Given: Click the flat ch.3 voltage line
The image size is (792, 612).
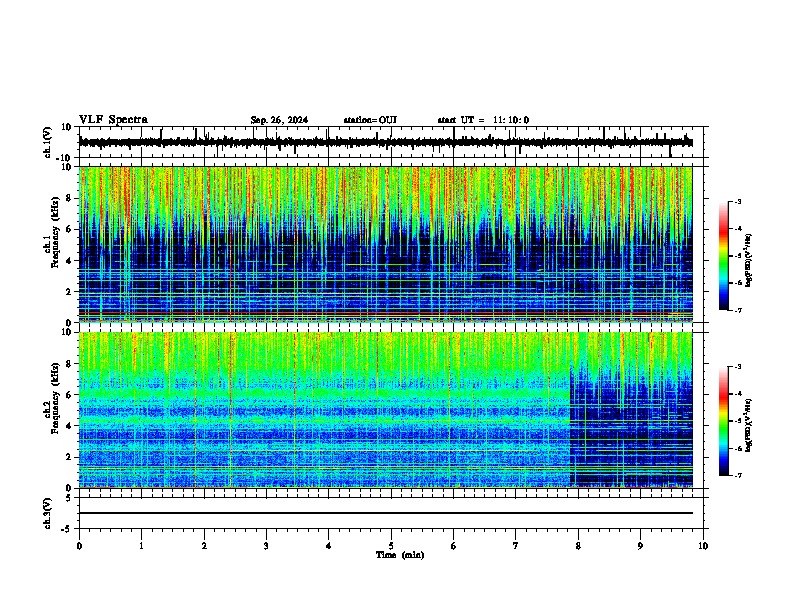Looking at the screenshot, I should pos(385,513).
